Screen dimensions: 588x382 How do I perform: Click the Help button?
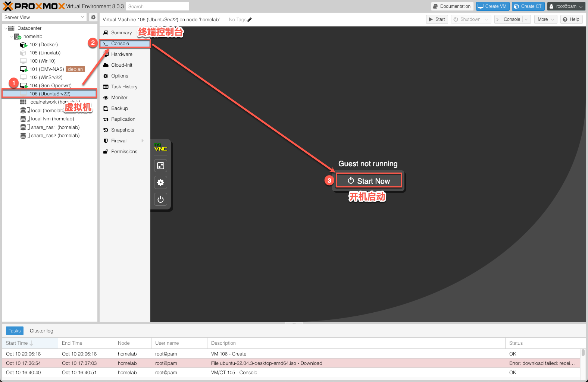click(571, 19)
